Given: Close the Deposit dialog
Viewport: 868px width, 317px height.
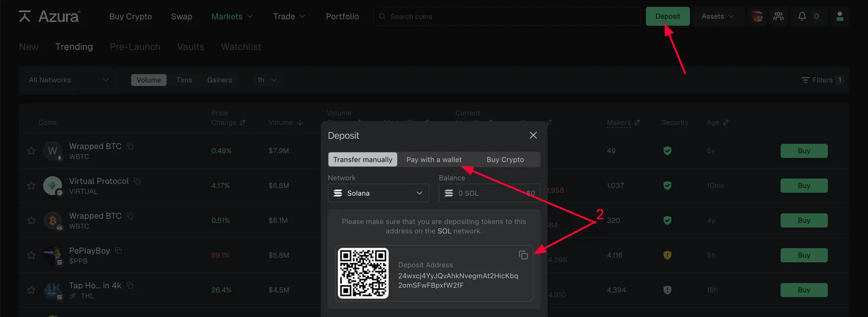Looking at the screenshot, I should point(533,135).
